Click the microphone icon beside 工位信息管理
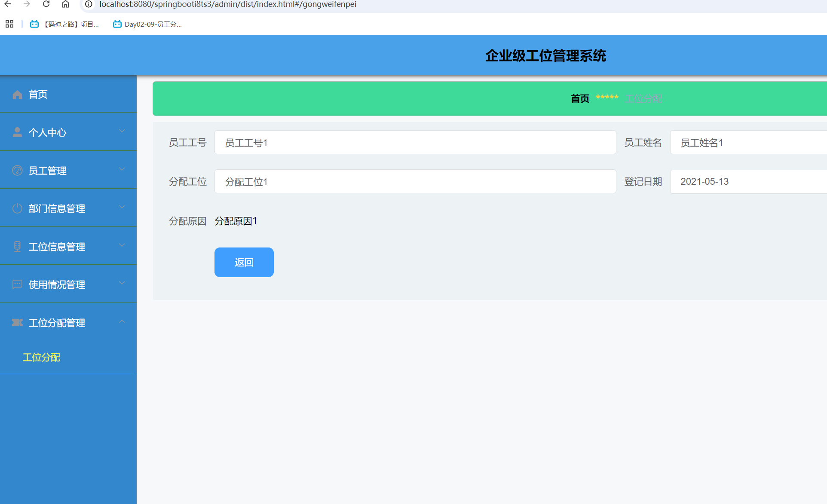This screenshot has height=504, width=827. coord(17,246)
